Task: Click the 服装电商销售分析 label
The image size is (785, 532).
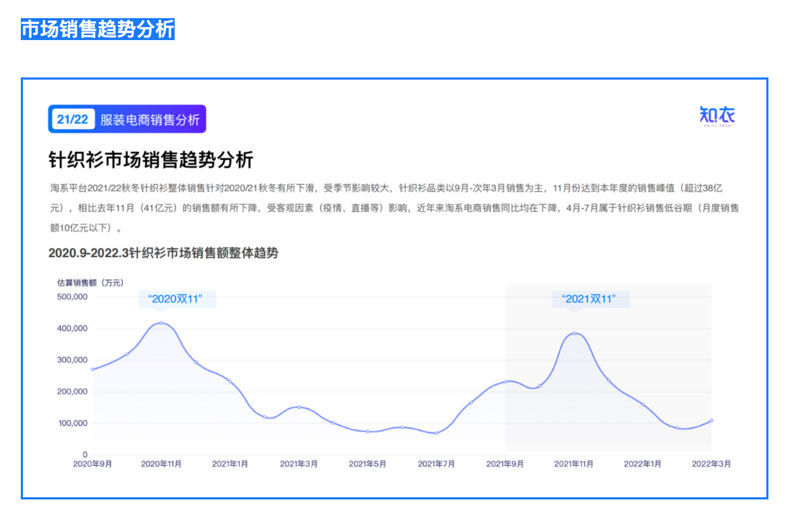Action: 150,120
